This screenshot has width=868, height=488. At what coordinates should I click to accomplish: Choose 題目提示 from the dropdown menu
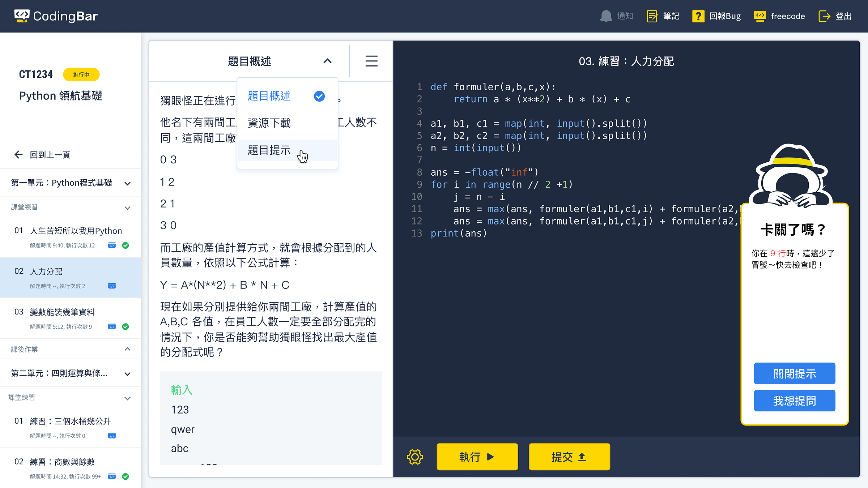point(269,150)
